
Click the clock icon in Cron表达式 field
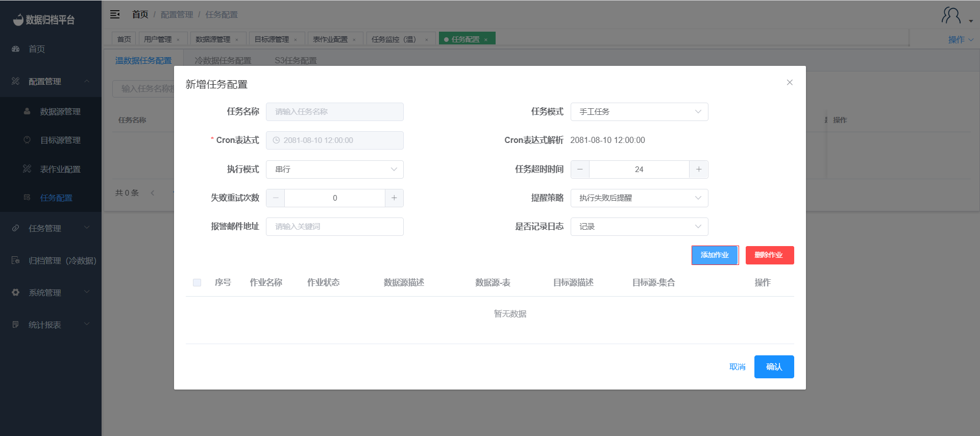pos(276,140)
